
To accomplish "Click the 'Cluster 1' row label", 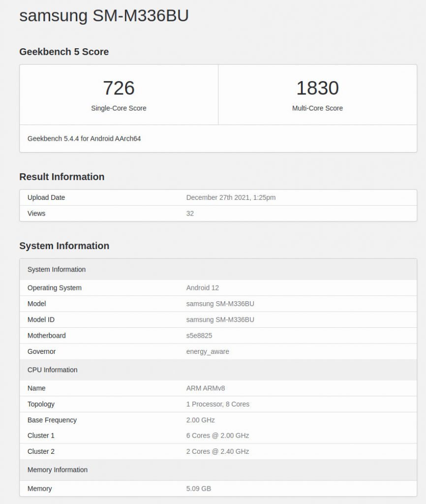I will pyautogui.click(x=41, y=436).
